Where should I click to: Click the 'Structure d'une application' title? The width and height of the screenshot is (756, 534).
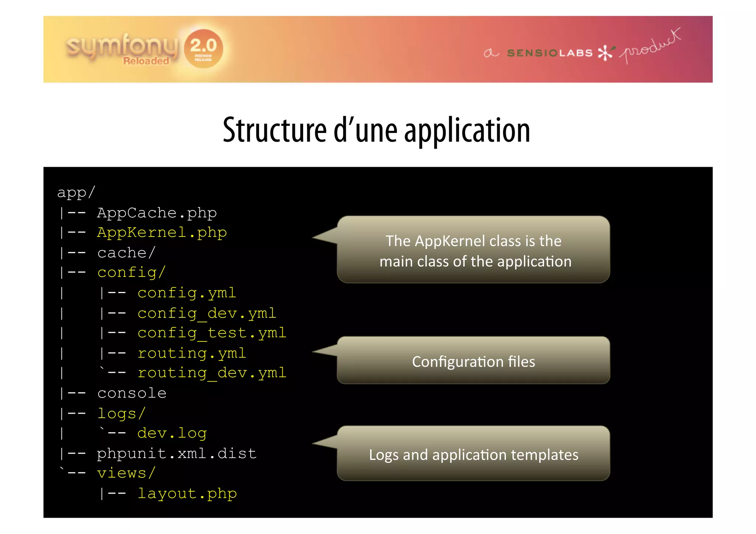click(377, 130)
